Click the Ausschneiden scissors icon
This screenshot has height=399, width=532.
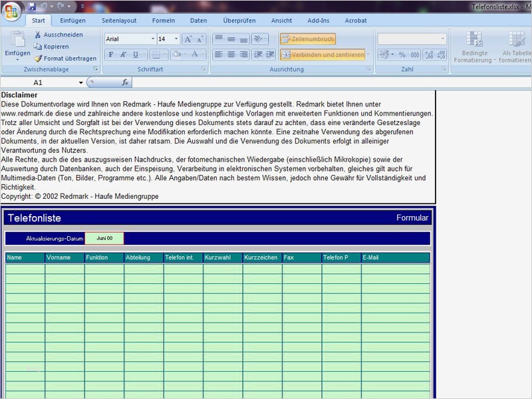pyautogui.click(x=37, y=34)
